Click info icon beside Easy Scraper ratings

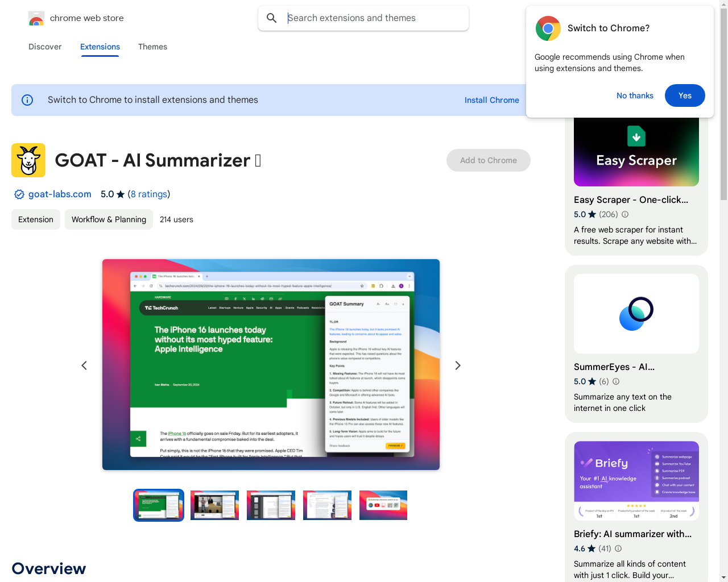[x=625, y=214]
